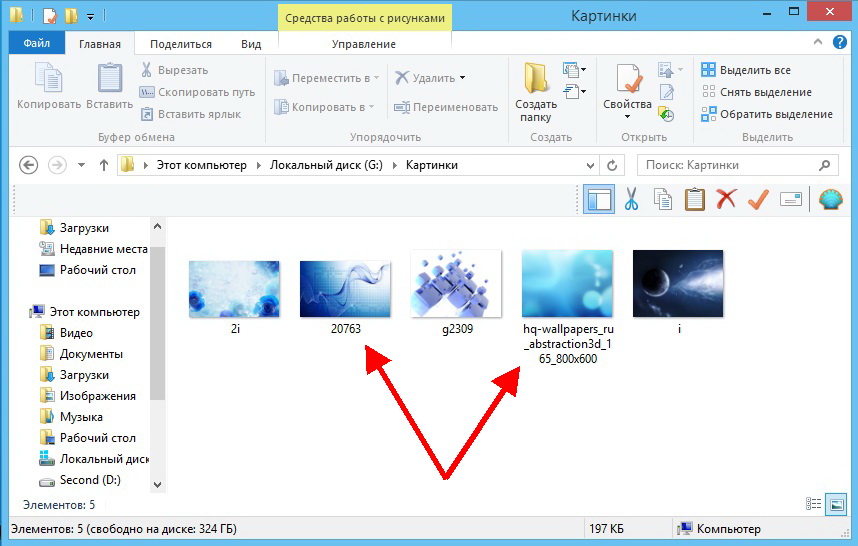Open the Управление tab
This screenshot has width=858, height=546.
point(364,44)
